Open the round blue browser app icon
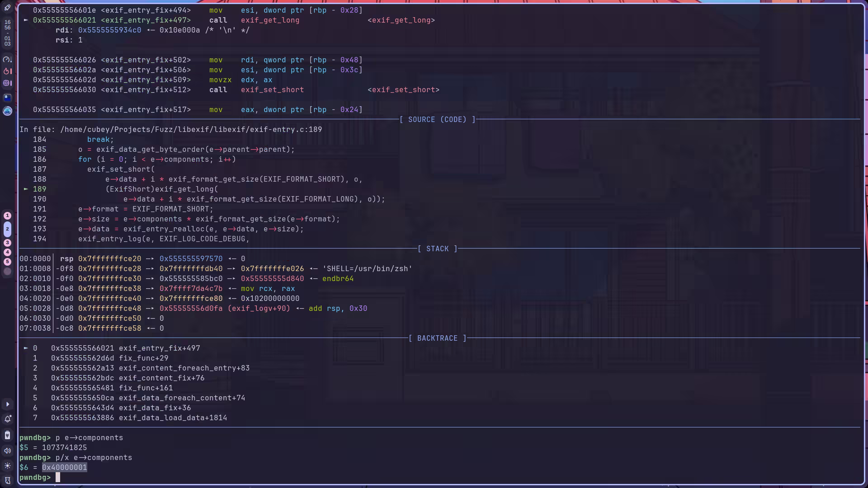The height and width of the screenshot is (488, 868). pyautogui.click(x=7, y=111)
